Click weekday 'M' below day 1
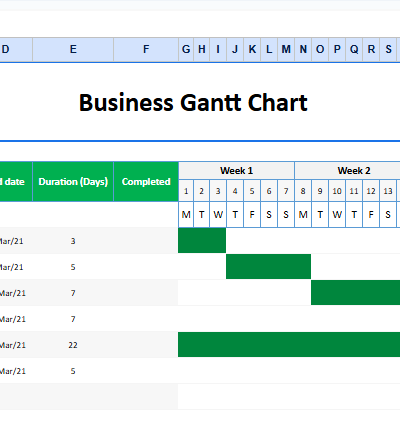The image size is (400, 434). tap(186, 215)
